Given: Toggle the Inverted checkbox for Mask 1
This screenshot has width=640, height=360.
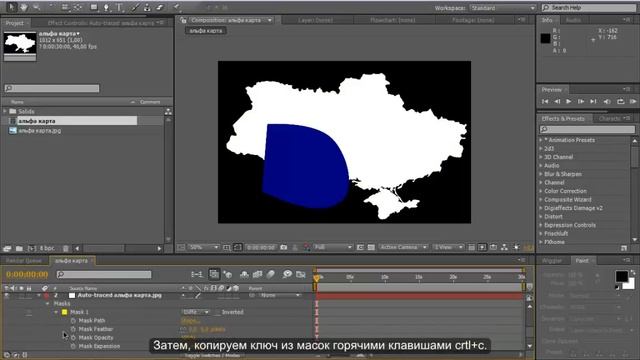Looking at the screenshot, I should tap(217, 312).
